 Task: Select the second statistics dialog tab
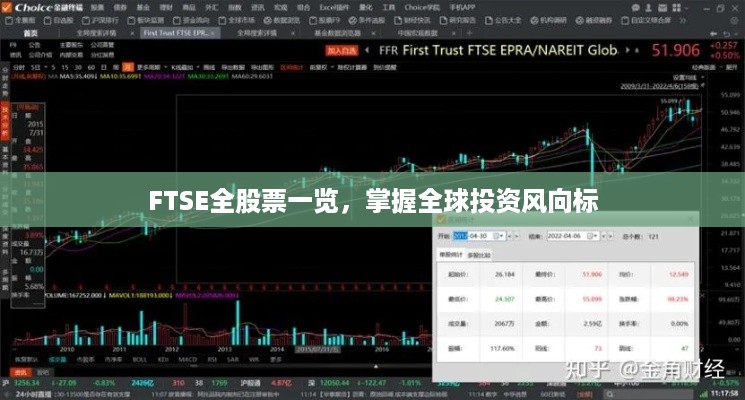pos(478,255)
